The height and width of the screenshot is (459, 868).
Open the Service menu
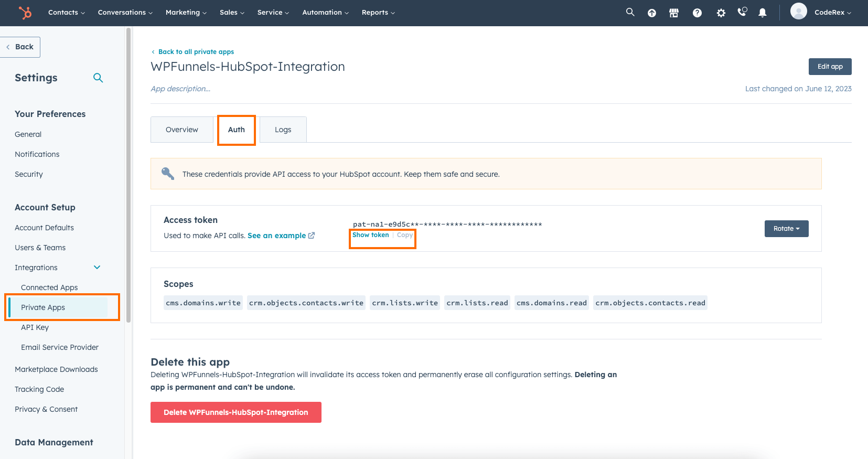coord(273,13)
